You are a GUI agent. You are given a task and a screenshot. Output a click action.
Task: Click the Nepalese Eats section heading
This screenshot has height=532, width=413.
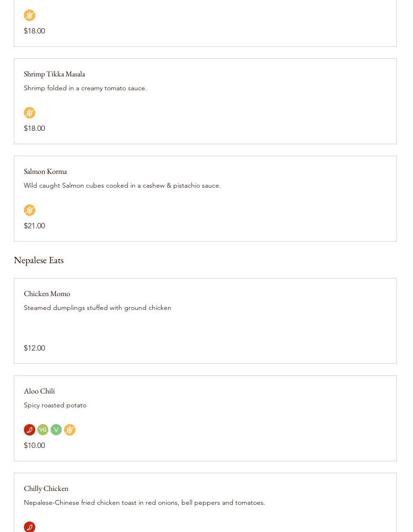[x=39, y=260]
